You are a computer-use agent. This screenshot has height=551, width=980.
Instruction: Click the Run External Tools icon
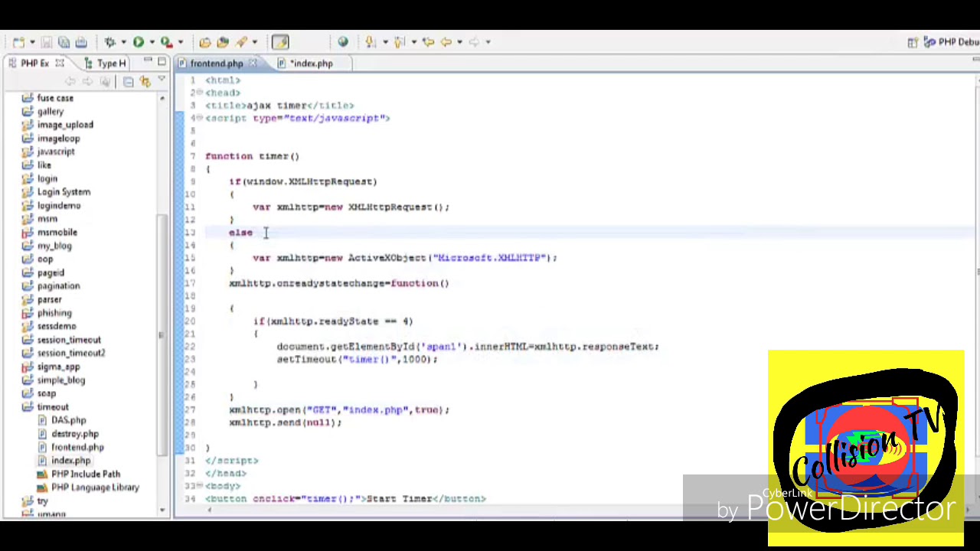pos(167,42)
